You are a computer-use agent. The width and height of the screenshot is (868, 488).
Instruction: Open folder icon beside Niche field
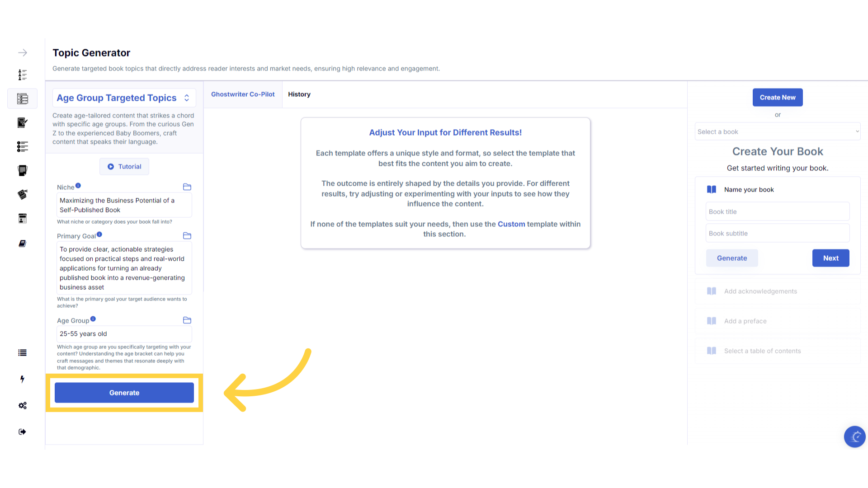(x=187, y=187)
